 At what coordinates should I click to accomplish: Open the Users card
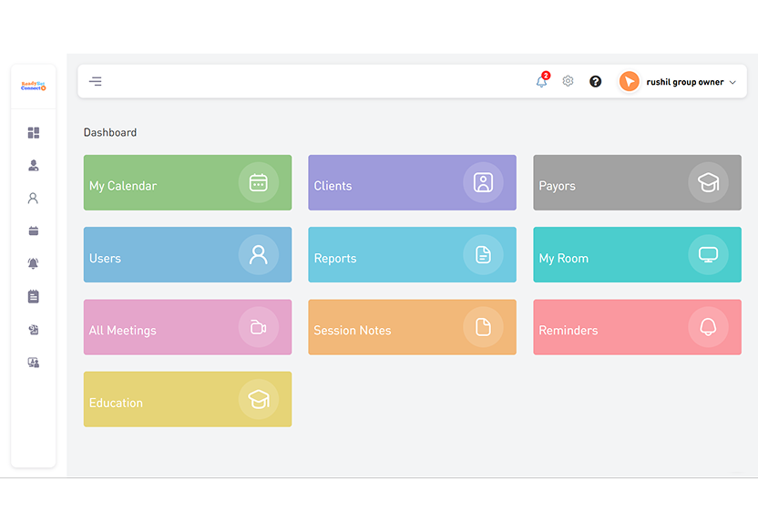click(x=188, y=255)
